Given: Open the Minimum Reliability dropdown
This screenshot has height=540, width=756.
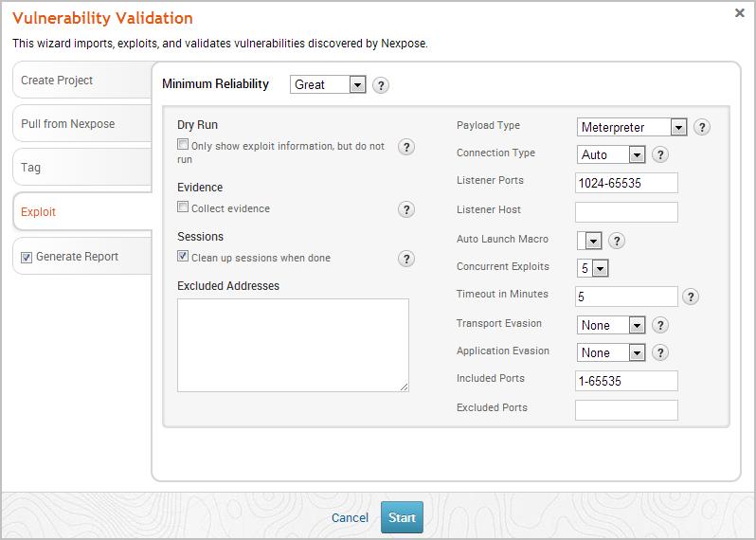Looking at the screenshot, I should [328, 85].
